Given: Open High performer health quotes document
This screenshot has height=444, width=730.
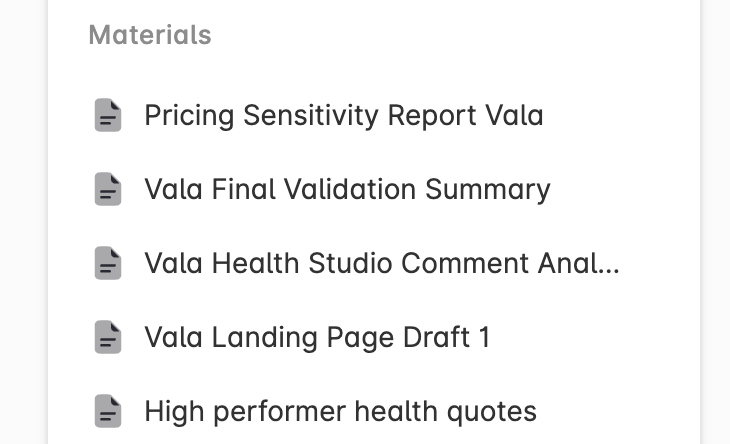Looking at the screenshot, I should (340, 411).
